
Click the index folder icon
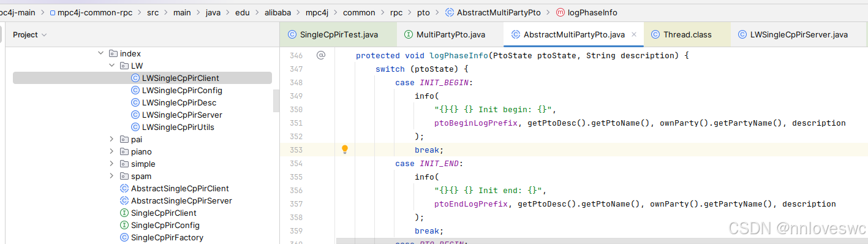(113, 53)
